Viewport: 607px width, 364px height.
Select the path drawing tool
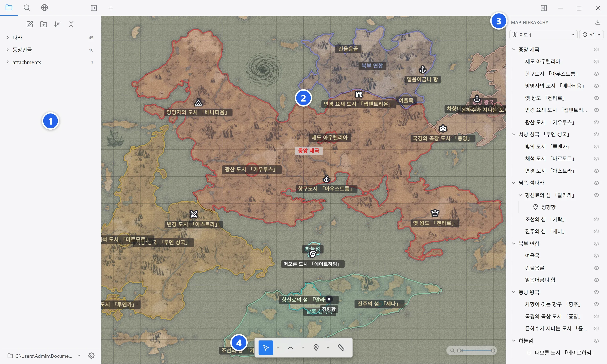pos(291,348)
